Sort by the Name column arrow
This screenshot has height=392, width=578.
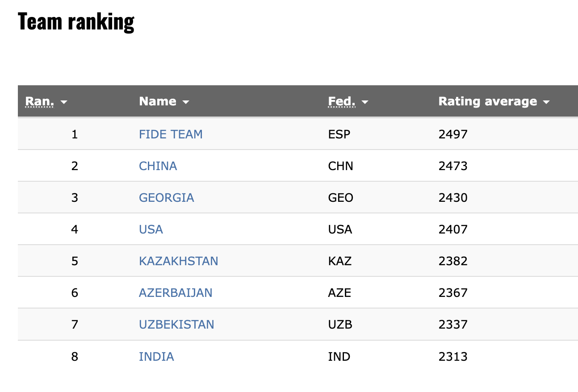pyautogui.click(x=186, y=102)
